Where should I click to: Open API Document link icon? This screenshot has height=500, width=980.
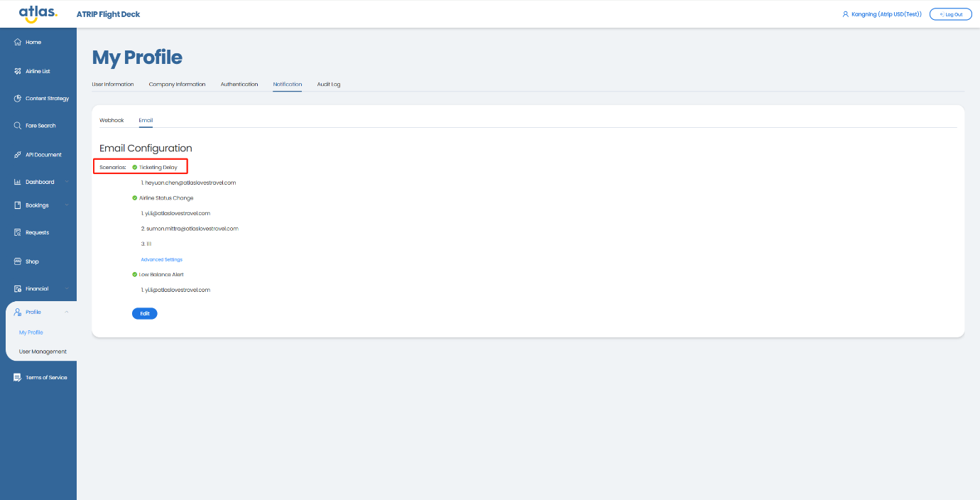point(18,155)
